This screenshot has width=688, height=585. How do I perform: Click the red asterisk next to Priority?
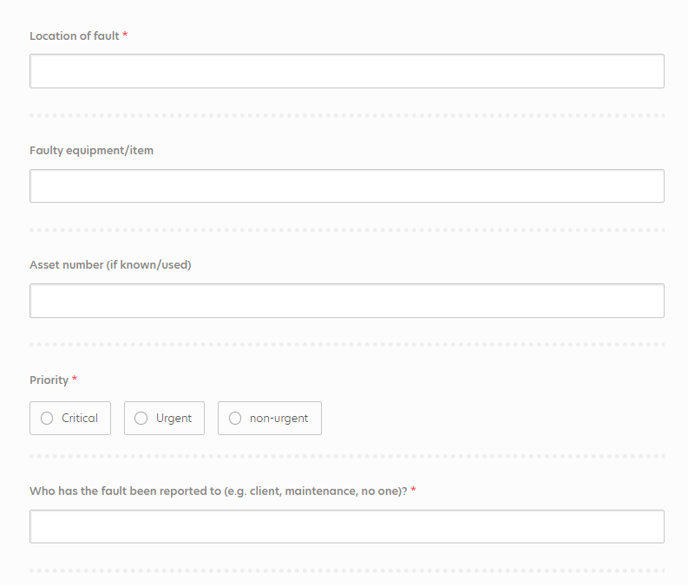click(x=75, y=378)
